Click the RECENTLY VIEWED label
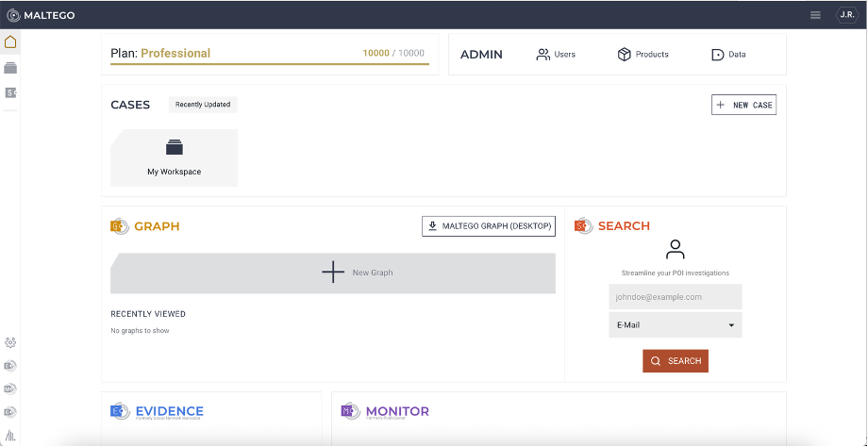 coord(148,314)
